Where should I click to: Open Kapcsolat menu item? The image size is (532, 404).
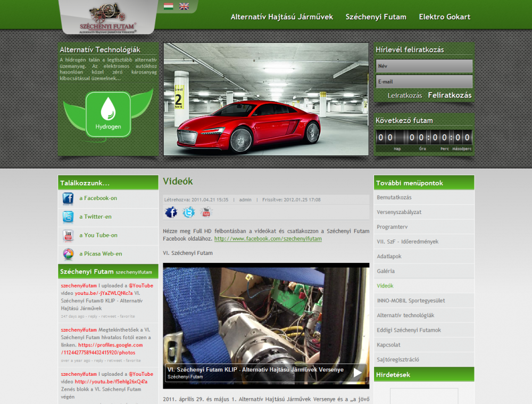[x=424, y=344]
